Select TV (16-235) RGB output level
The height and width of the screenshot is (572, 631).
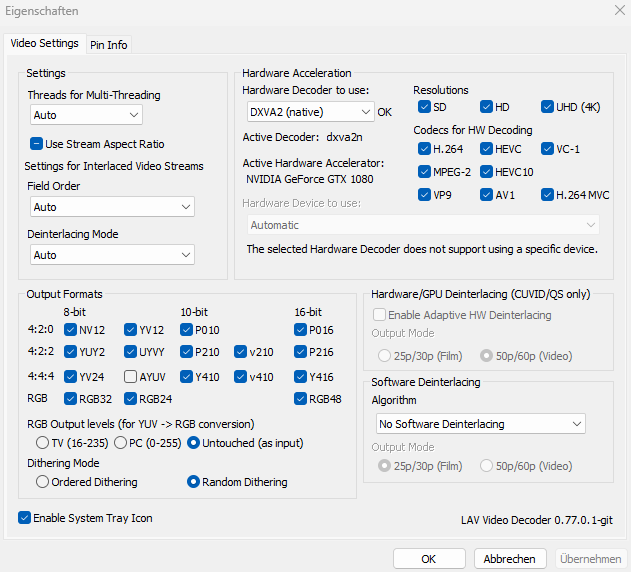[x=42, y=442]
